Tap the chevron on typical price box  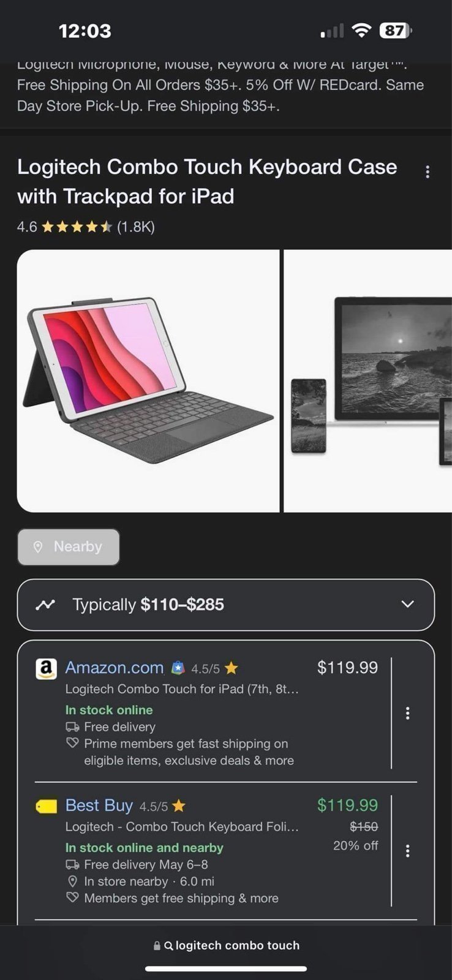tap(407, 605)
